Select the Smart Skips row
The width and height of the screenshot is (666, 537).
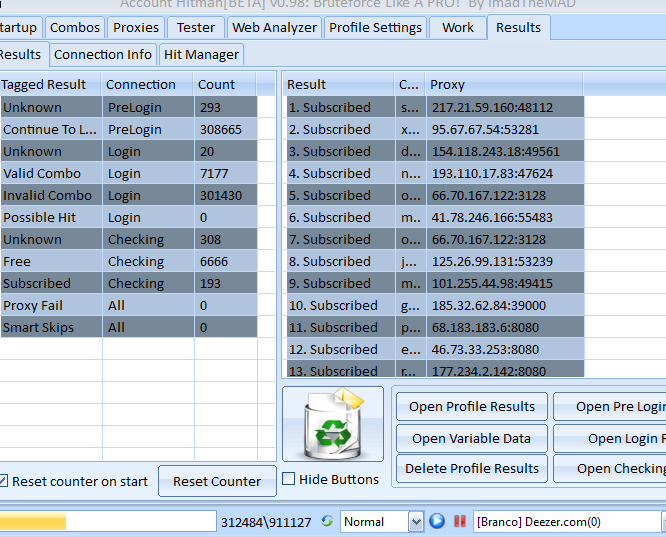[129, 328]
